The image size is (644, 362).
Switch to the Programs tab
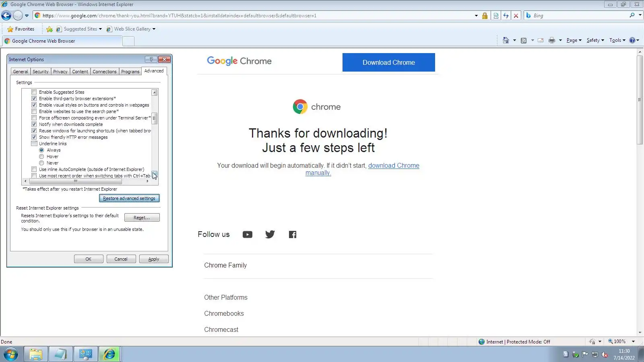pyautogui.click(x=130, y=72)
